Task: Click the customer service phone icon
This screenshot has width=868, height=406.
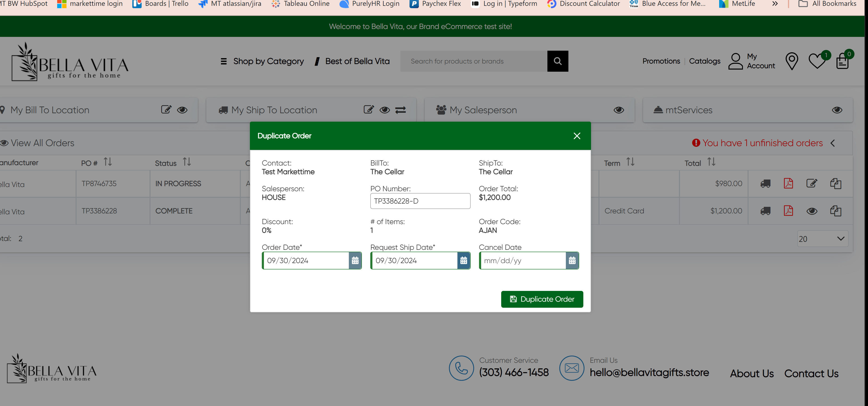Action: tap(461, 368)
